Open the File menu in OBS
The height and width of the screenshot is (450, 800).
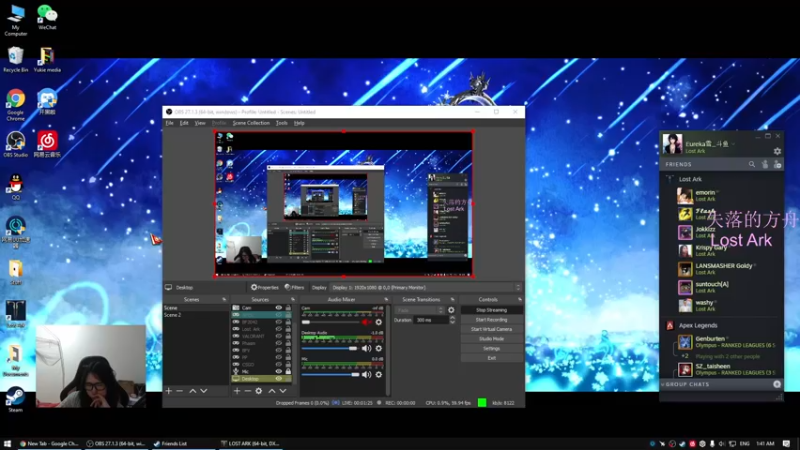(169, 123)
